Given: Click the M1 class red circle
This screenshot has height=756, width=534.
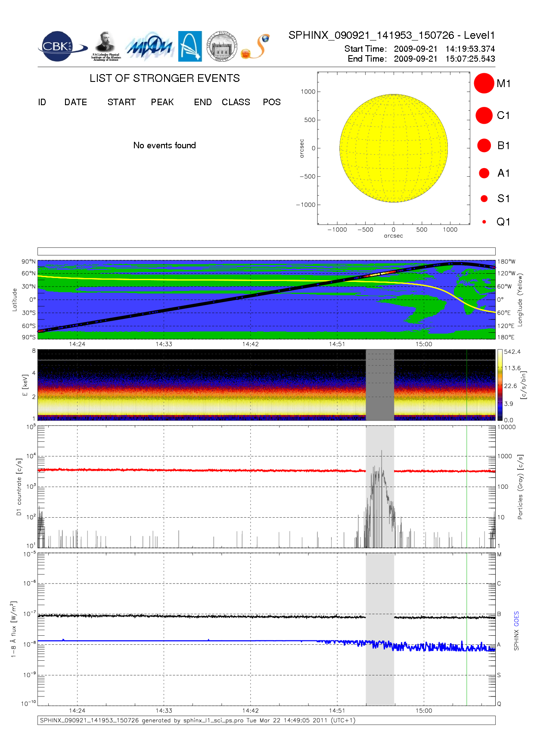Looking at the screenshot, I should pos(484,83).
